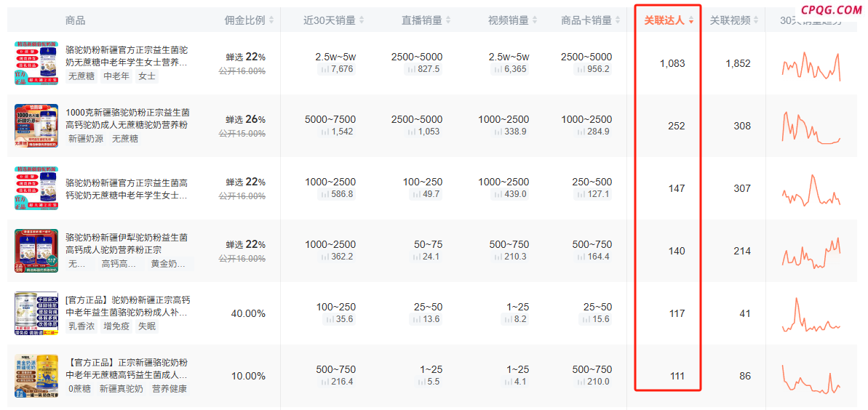The height and width of the screenshot is (410, 868).
Task: Click the 视频销量 sort icon
Action: point(534,20)
